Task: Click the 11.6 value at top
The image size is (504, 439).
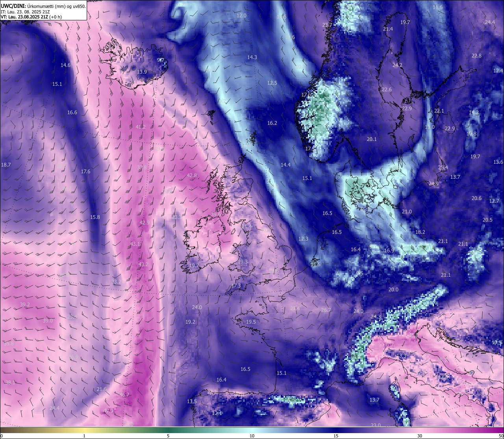Action: pyautogui.click(x=437, y=7)
